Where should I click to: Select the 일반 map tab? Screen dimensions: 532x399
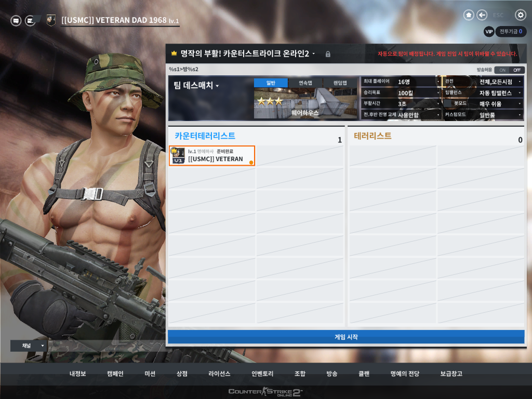(x=271, y=83)
